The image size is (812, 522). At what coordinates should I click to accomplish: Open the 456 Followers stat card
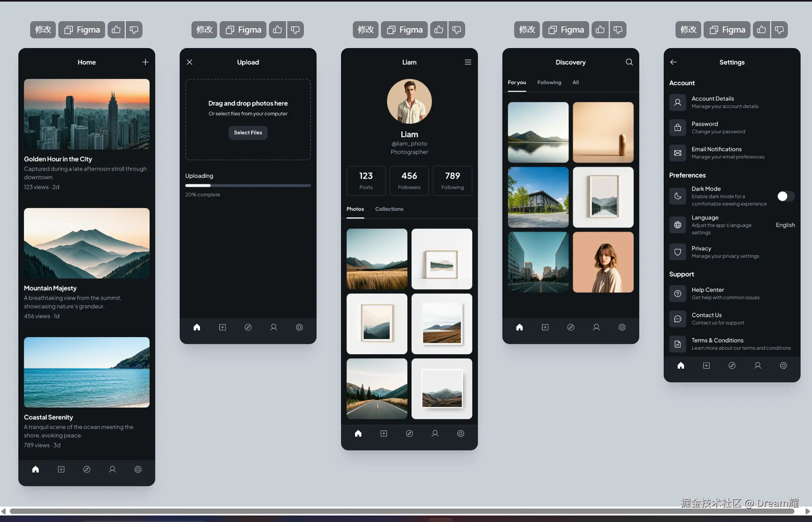pyautogui.click(x=409, y=181)
